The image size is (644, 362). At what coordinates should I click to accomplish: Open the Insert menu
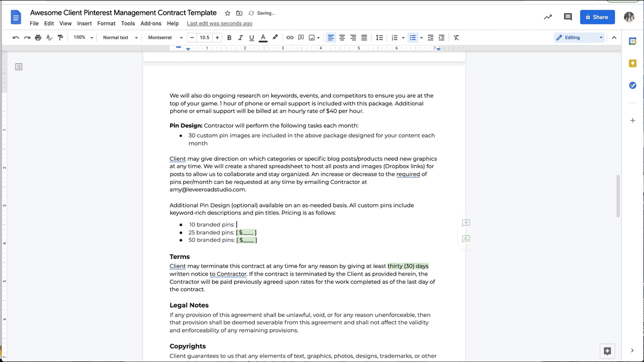(x=84, y=24)
